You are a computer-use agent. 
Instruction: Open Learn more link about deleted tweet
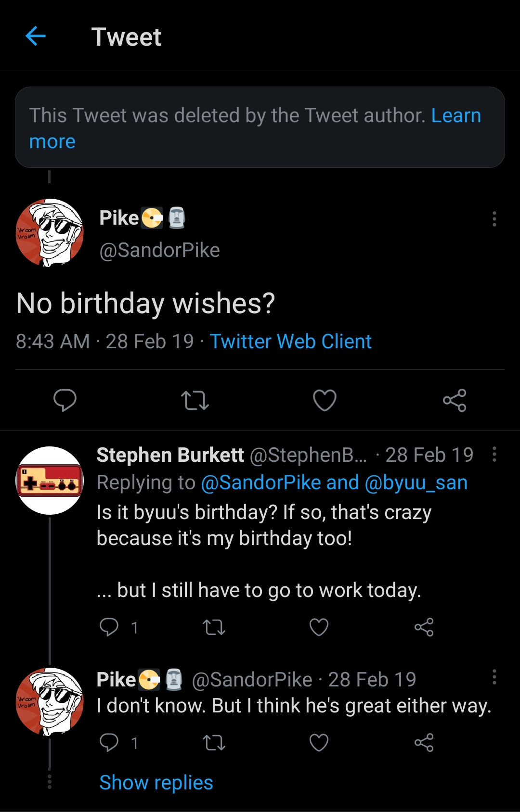(x=455, y=116)
